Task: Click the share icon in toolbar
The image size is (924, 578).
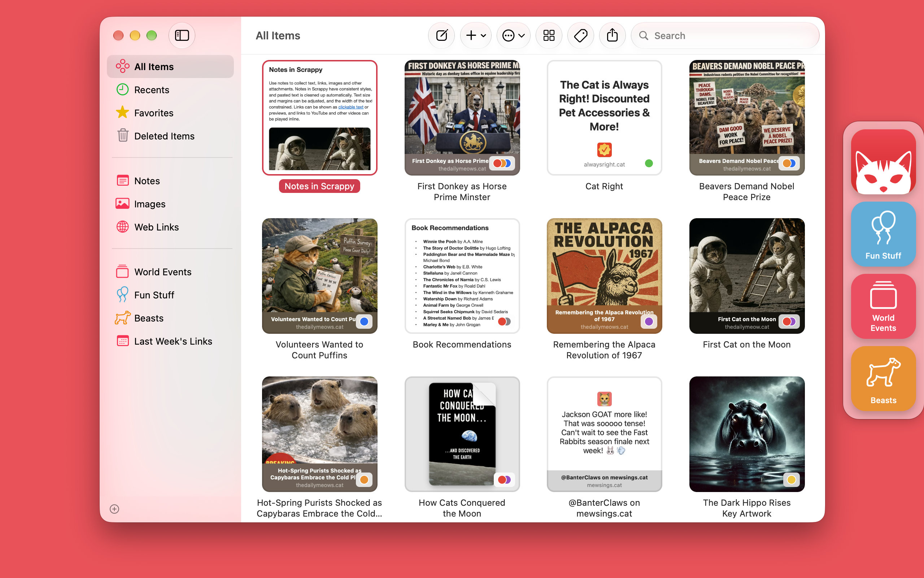Action: (x=612, y=35)
